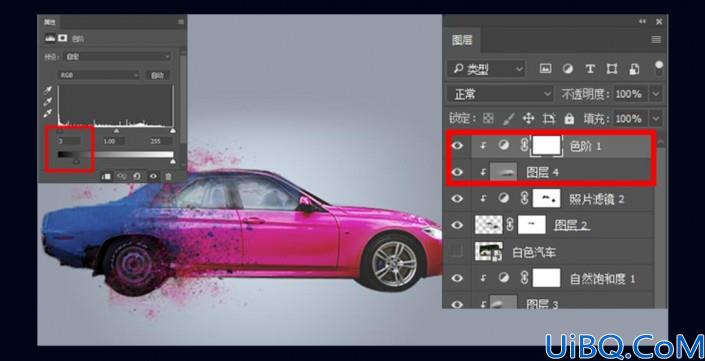The image size is (705, 361).
Task: Lock artboard nesting crop icon
Action: [x=549, y=119]
